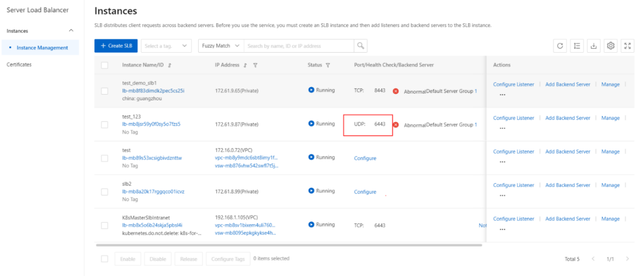644x276 pixels.
Task: Open more actions ellipsis for test_demo_slb1
Action: [x=503, y=95]
